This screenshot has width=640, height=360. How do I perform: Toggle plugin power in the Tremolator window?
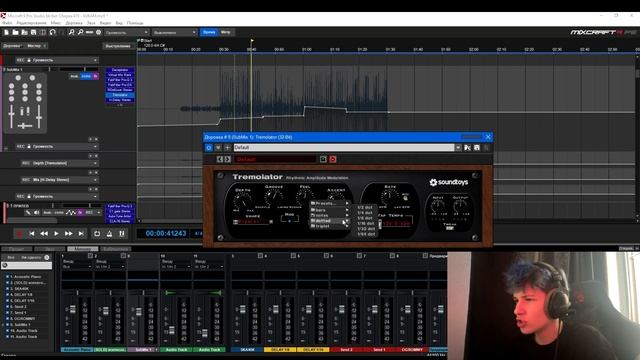click(x=209, y=148)
